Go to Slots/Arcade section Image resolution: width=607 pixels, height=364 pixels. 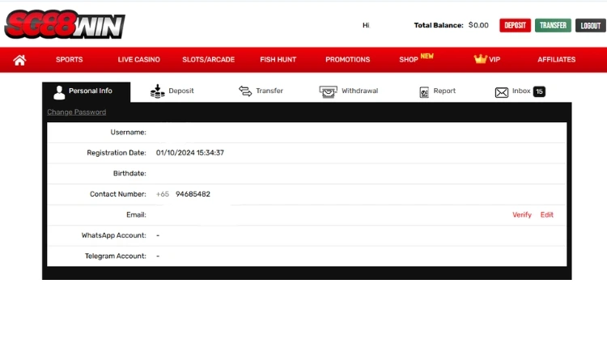tap(210, 60)
